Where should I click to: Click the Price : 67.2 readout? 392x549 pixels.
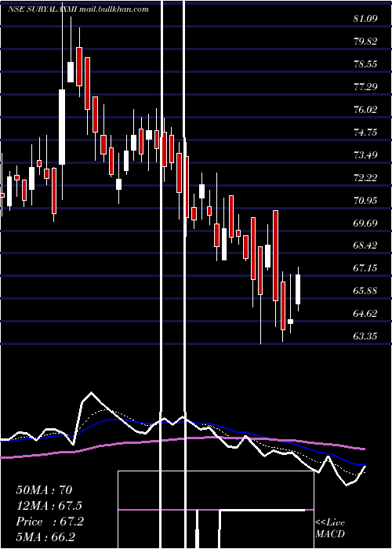click(x=49, y=522)
